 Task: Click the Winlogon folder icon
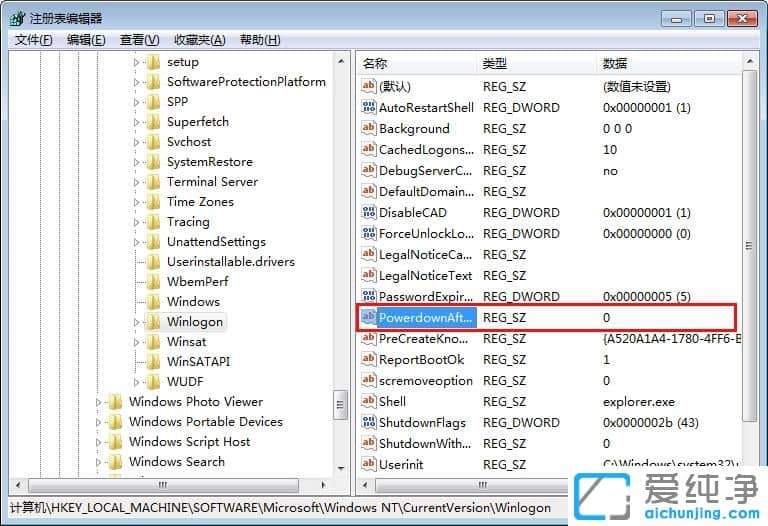click(153, 322)
